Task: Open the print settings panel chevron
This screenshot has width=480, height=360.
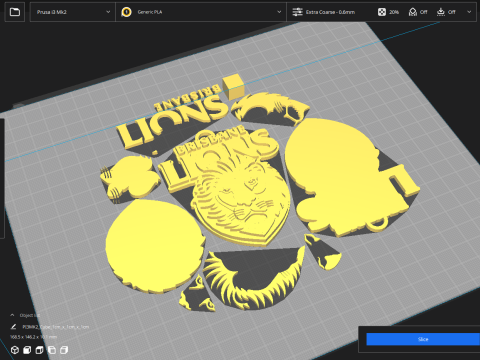Action: (469, 12)
